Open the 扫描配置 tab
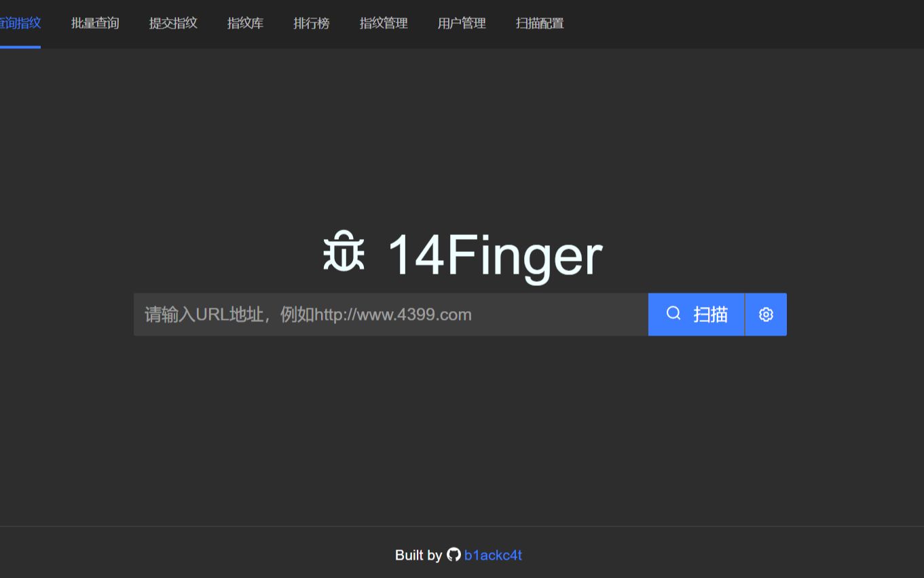Image resolution: width=924 pixels, height=578 pixels. (x=540, y=23)
